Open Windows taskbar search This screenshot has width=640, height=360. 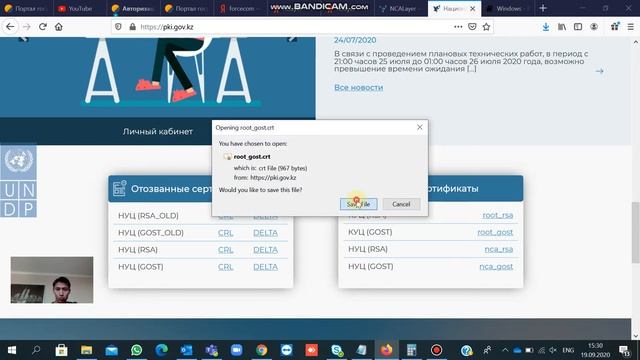coord(36,350)
